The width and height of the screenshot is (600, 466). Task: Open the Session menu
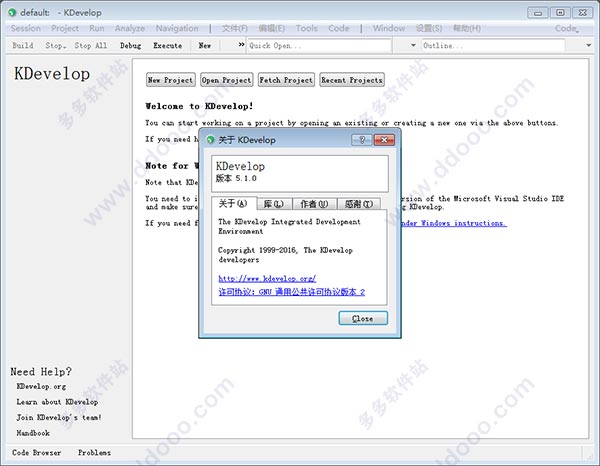click(25, 28)
